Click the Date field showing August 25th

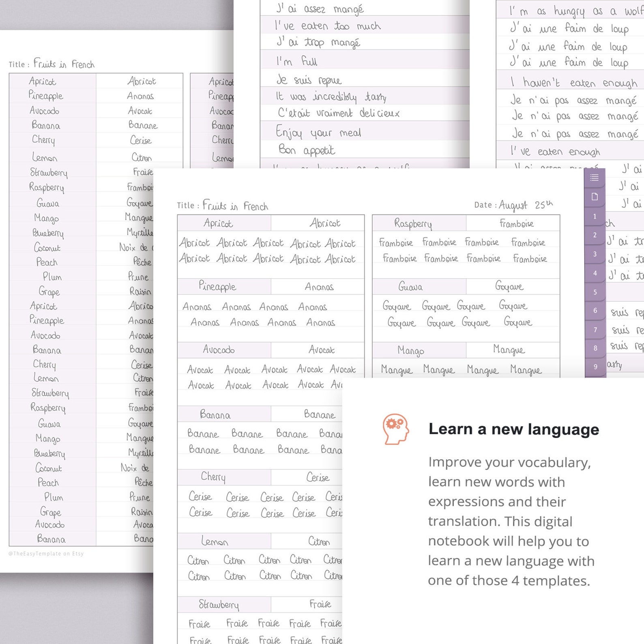click(513, 205)
